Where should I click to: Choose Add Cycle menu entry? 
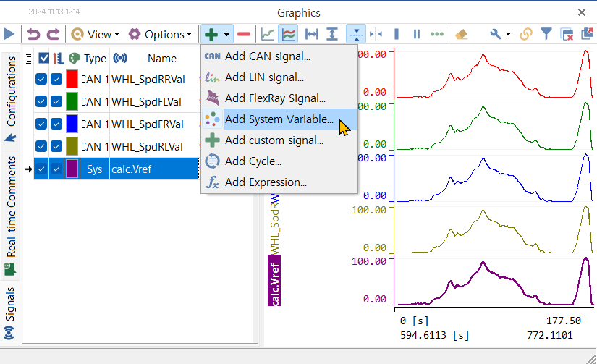279,161
